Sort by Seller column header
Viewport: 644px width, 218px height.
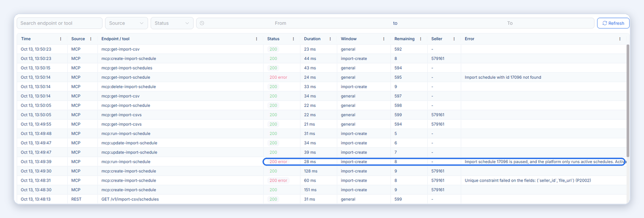pyautogui.click(x=437, y=39)
